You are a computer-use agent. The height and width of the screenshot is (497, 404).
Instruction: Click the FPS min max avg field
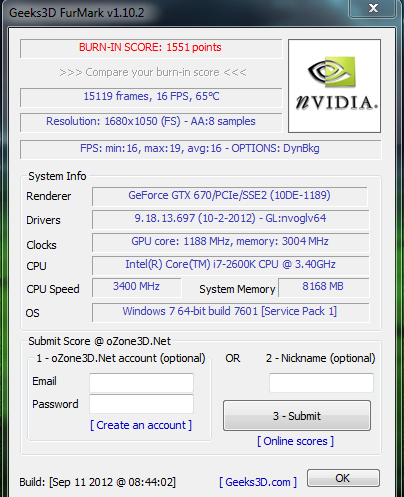pos(200,149)
